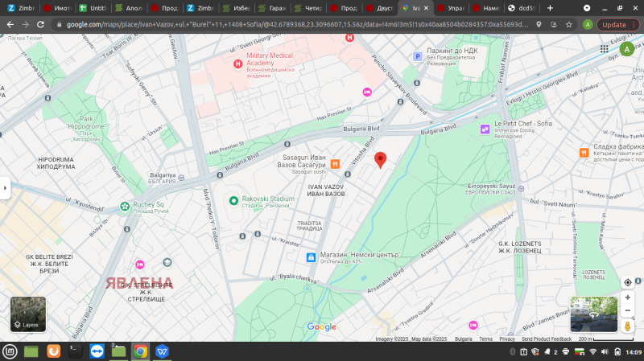The width and height of the screenshot is (644, 361).
Task: Click the Bulgaria link in the footer
Action: click(464, 338)
